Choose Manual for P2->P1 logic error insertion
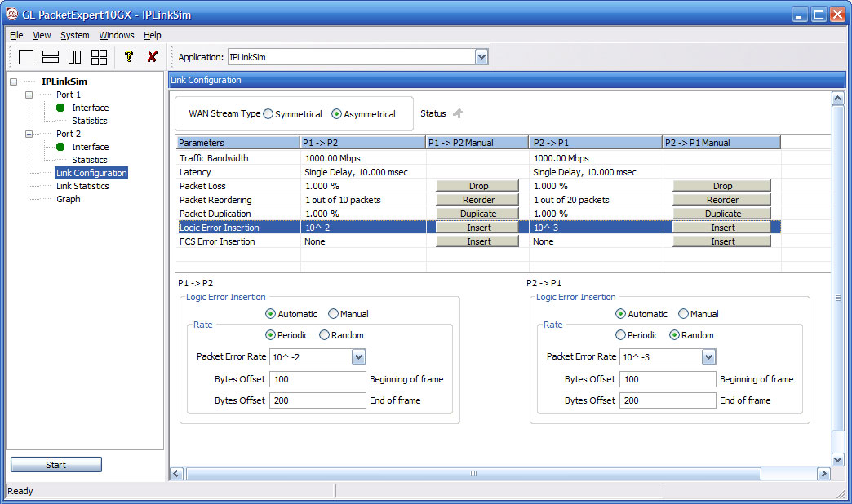852x504 pixels. click(683, 314)
